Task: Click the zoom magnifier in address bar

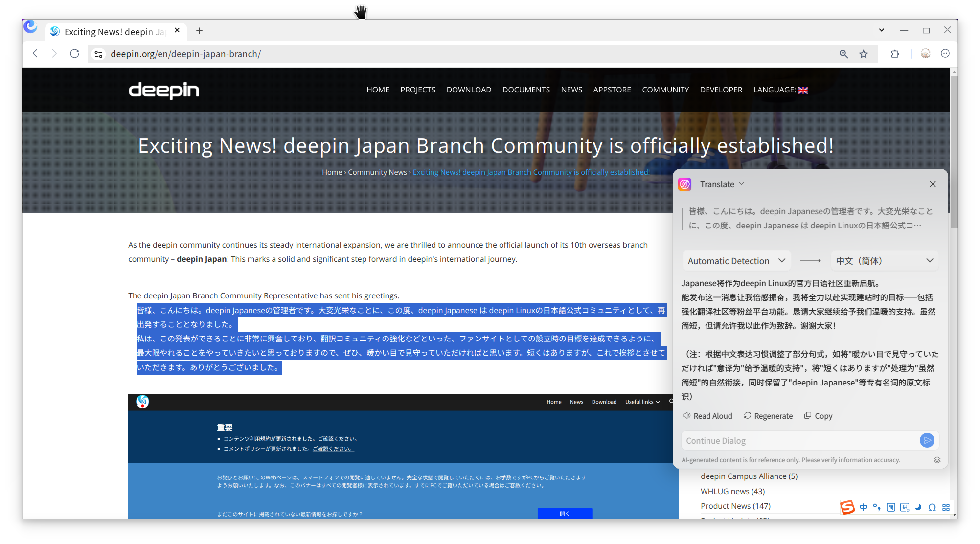Action: [x=843, y=54]
